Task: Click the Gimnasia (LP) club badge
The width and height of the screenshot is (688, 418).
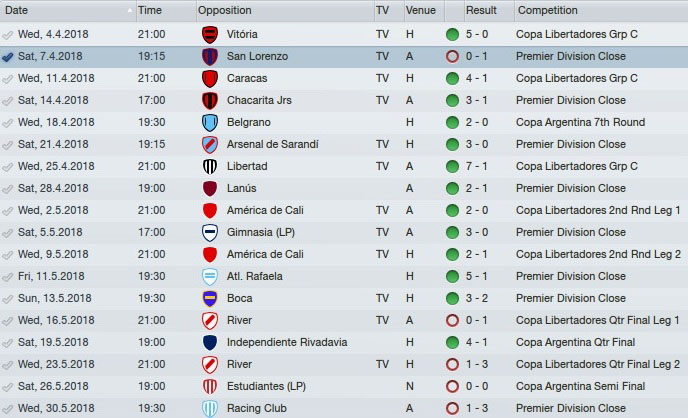Action: click(x=210, y=232)
